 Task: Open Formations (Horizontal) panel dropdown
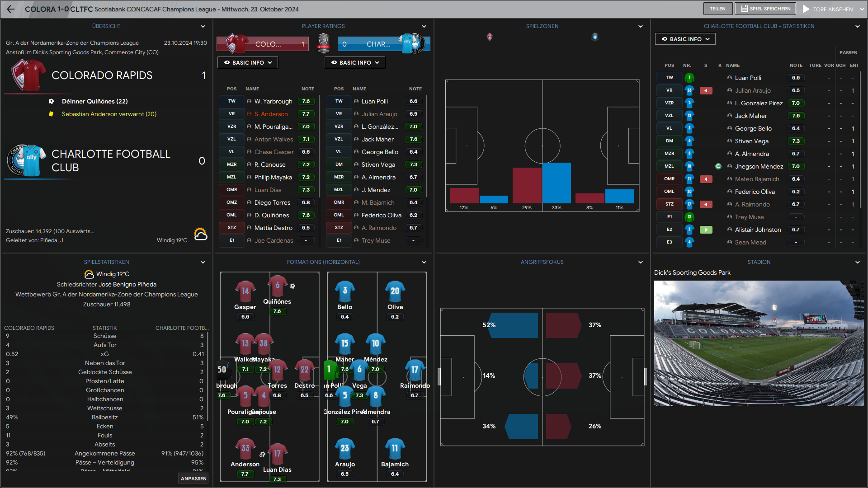(x=424, y=263)
